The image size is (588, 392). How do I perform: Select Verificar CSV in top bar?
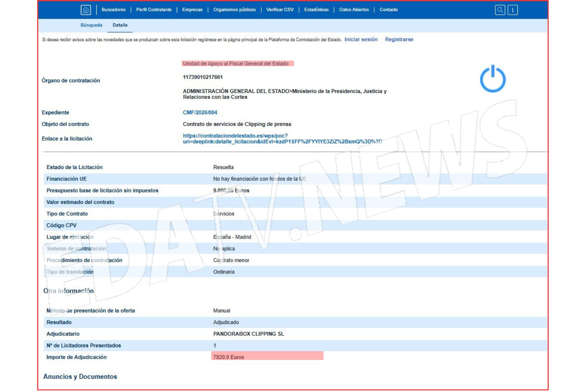click(280, 10)
